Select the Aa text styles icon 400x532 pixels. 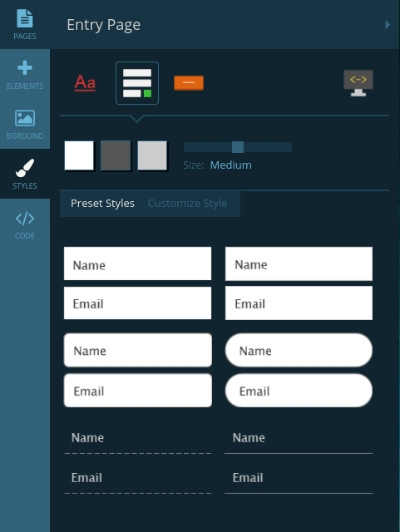[85, 83]
